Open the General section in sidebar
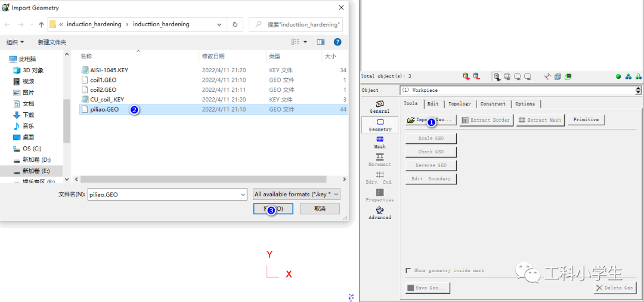The image size is (644, 302). pyautogui.click(x=380, y=107)
